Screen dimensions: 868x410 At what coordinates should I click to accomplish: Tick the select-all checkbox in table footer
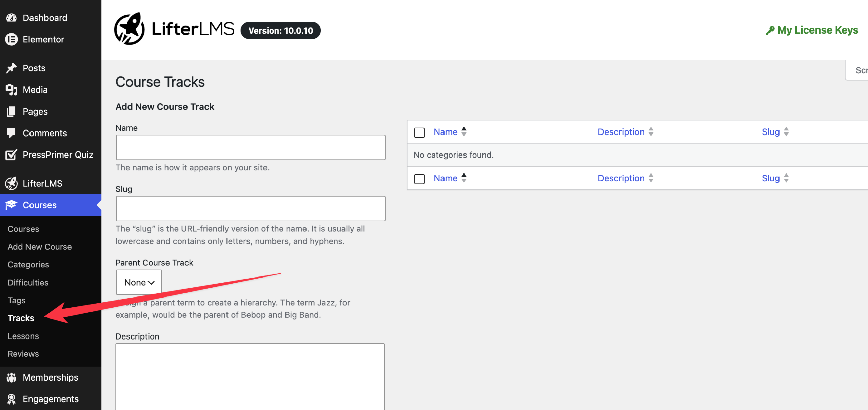pos(419,179)
